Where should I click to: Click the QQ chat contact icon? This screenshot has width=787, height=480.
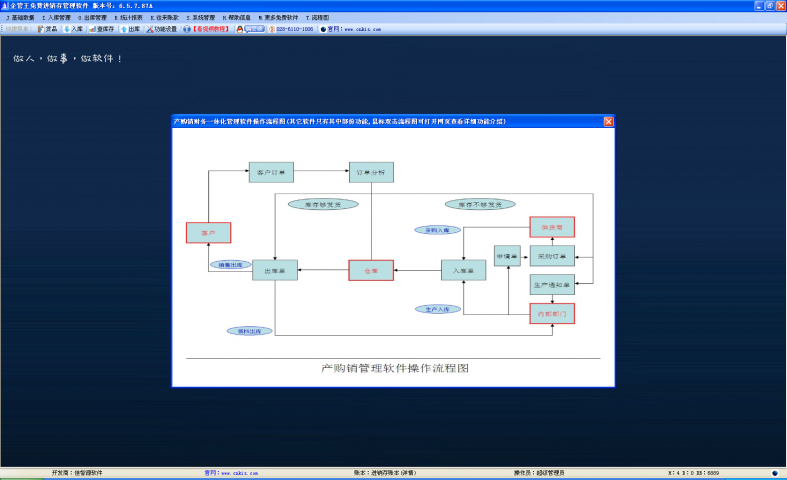[x=252, y=29]
